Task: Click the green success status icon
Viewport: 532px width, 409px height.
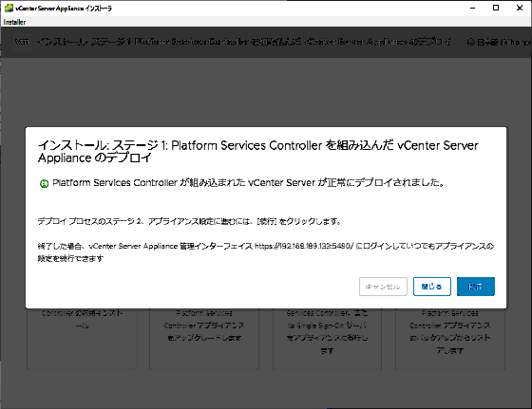Action: pos(44,184)
